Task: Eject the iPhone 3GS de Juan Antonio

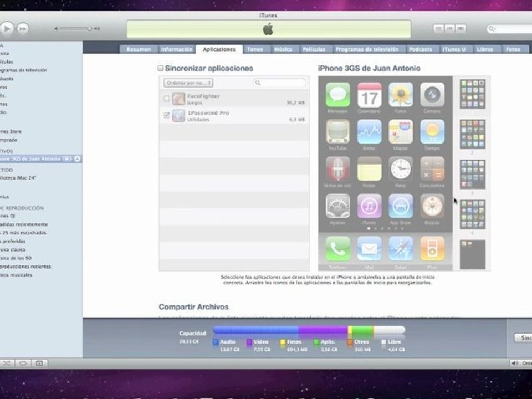Action: 78,159
